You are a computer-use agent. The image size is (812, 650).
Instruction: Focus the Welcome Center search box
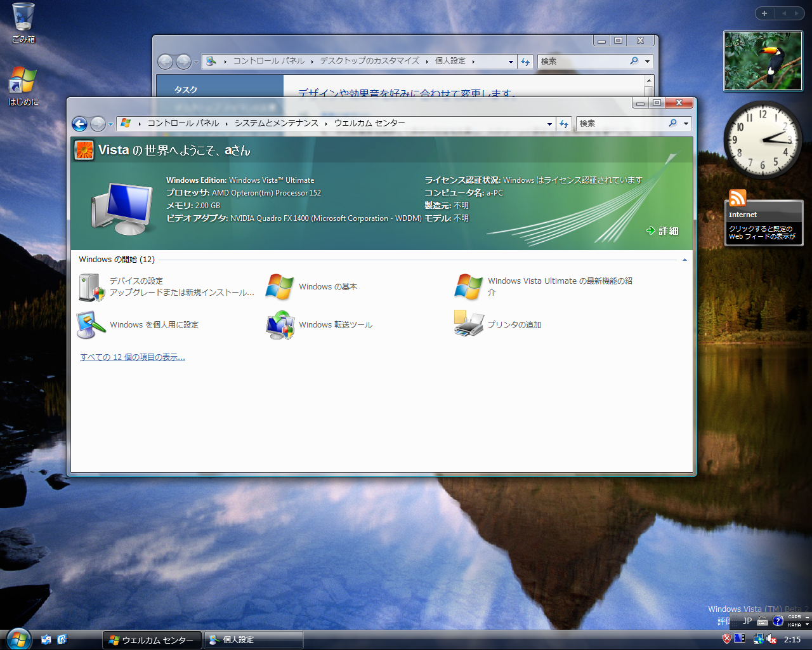pyautogui.click(x=622, y=124)
